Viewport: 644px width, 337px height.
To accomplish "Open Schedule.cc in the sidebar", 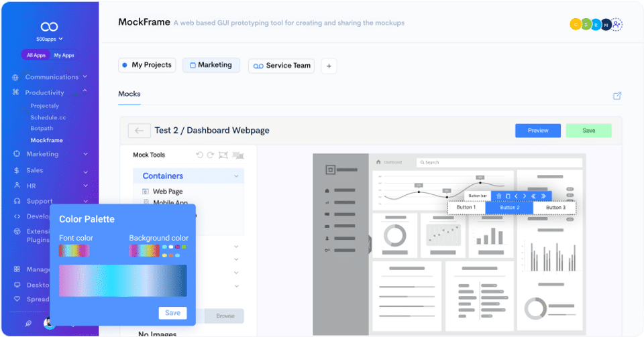I will [48, 117].
